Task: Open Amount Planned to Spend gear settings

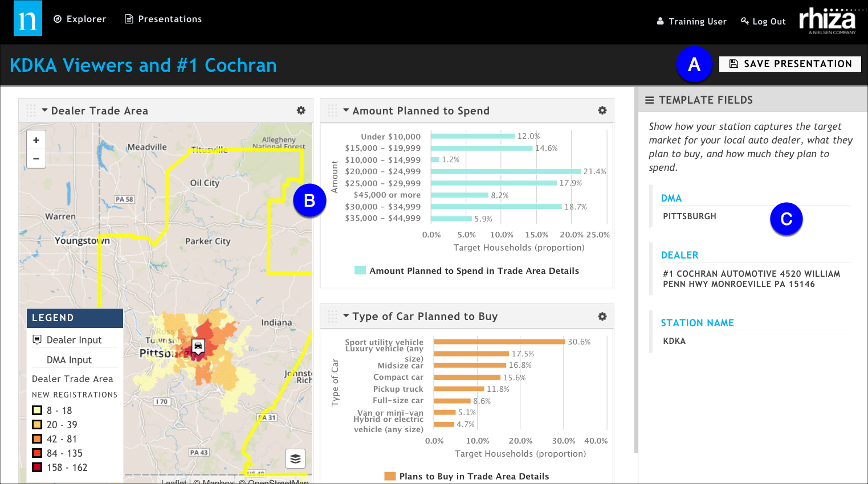Action: click(602, 110)
